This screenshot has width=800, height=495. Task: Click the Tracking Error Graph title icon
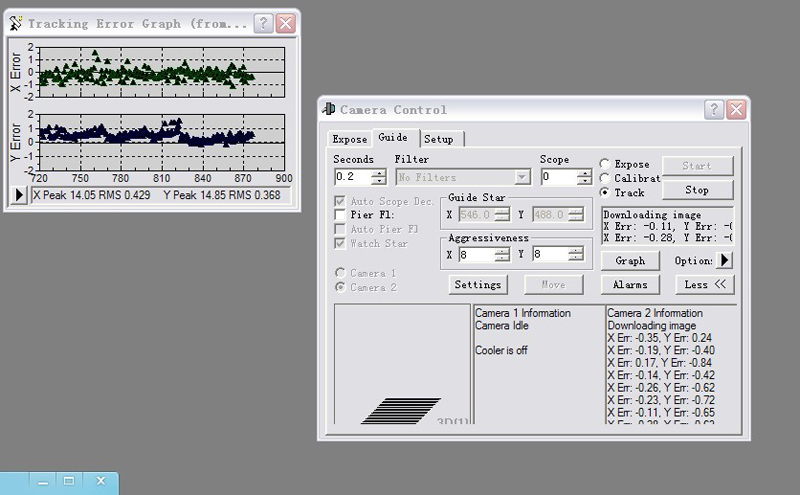[16, 23]
